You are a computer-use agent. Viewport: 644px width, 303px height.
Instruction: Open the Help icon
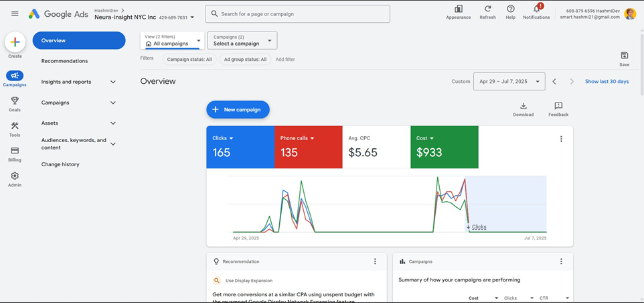(x=511, y=9)
